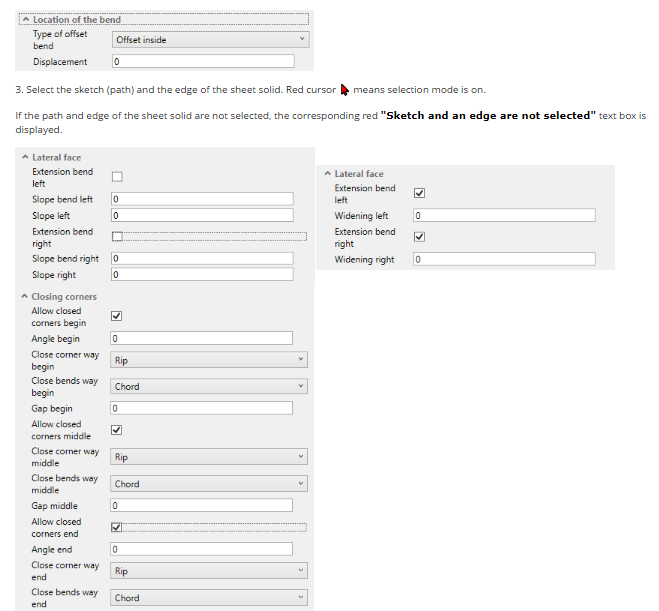The width and height of the screenshot is (659, 611).
Task: Uncheck Allow closed corners begin
Action: click(117, 316)
